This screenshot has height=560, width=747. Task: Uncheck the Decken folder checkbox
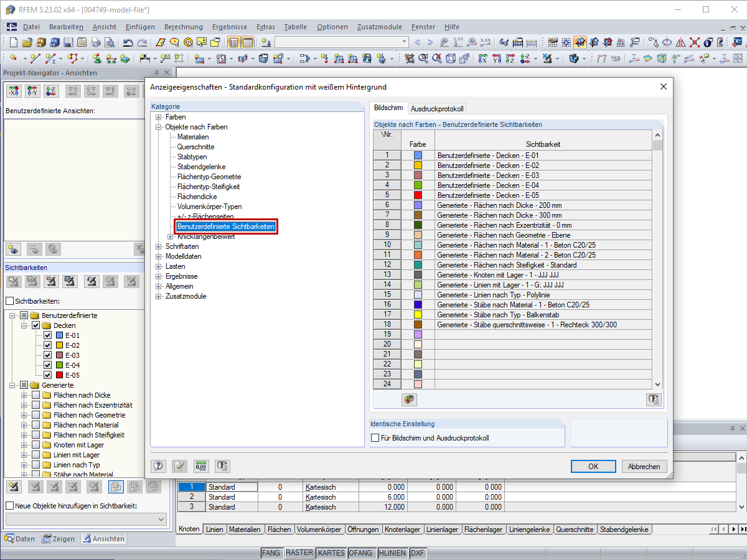[x=35, y=325]
